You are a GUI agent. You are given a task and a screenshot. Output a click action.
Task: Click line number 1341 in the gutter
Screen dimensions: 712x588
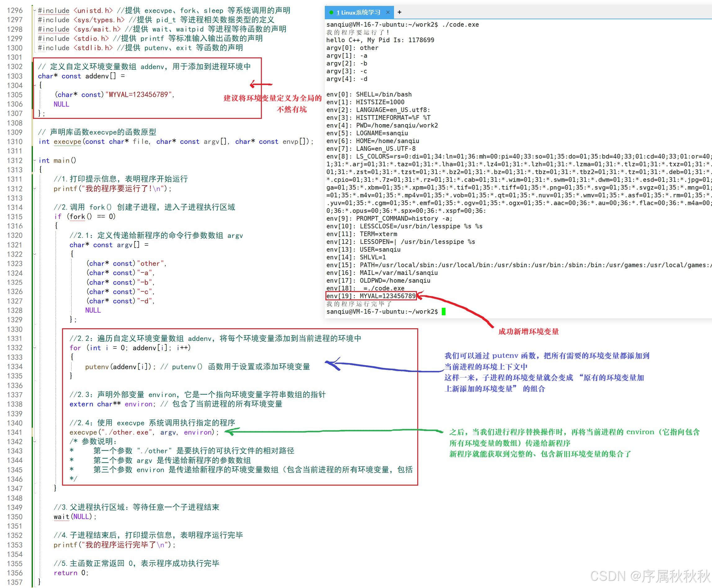tap(14, 432)
